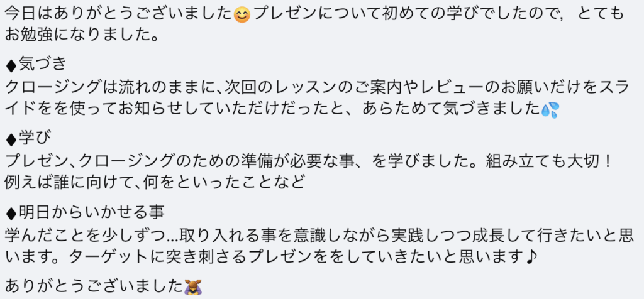Click the 気づき heading text
Screen dimensions: 644x299
(x=42, y=63)
